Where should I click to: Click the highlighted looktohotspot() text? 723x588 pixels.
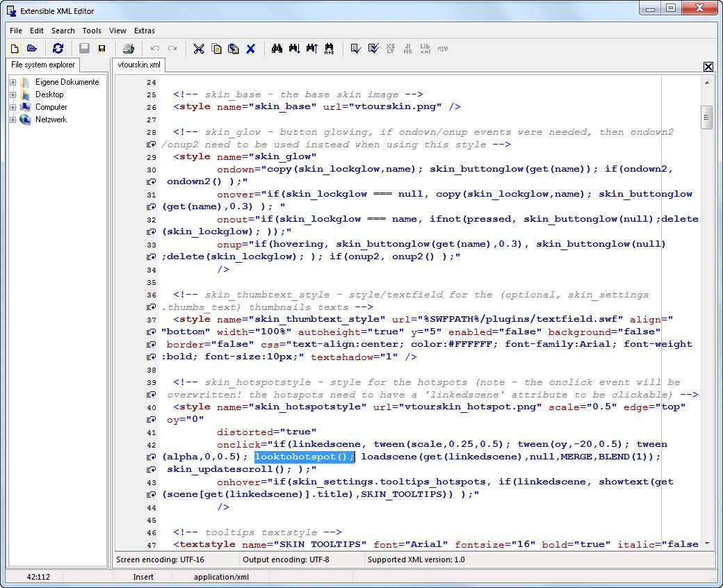[304, 457]
